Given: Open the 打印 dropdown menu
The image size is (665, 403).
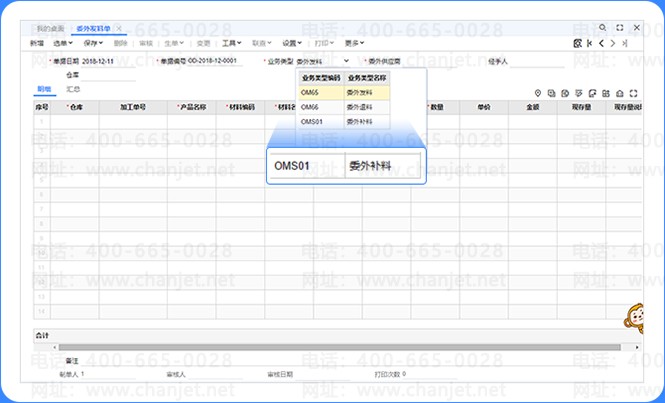Looking at the screenshot, I should point(324,43).
